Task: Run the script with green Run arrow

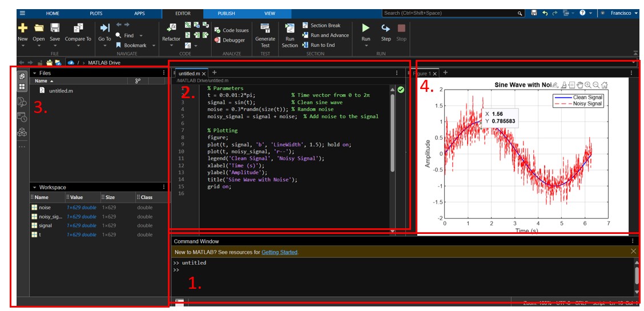Action: pyautogui.click(x=365, y=28)
